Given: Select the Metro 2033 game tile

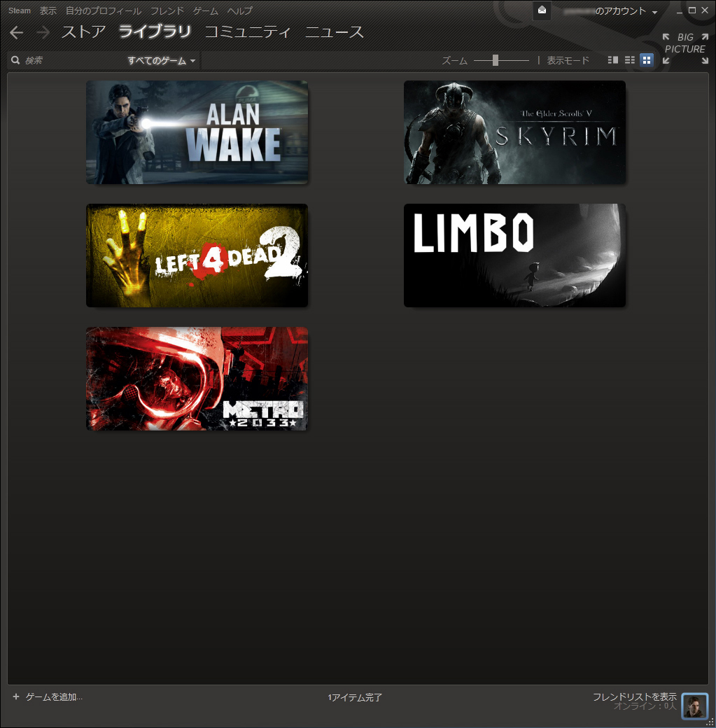Looking at the screenshot, I should pos(197,379).
